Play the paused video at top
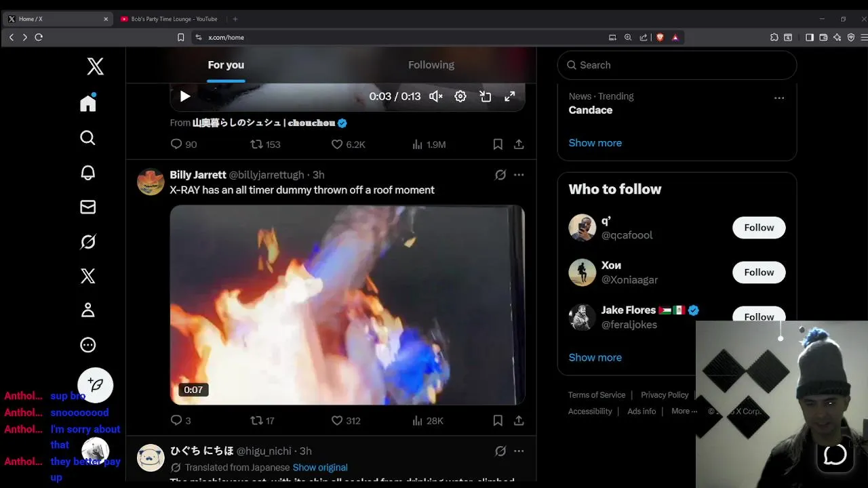Screen dimensions: 868x488 (185, 96)
